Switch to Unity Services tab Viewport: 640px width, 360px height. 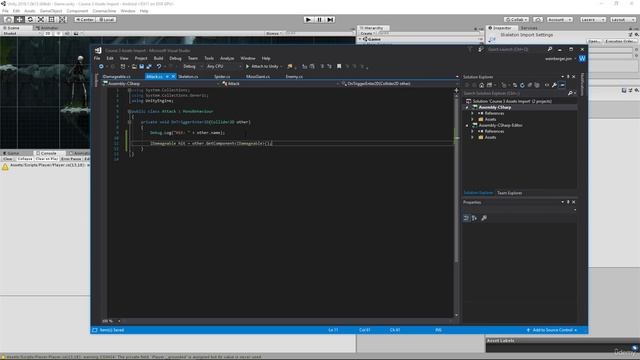click(529, 28)
